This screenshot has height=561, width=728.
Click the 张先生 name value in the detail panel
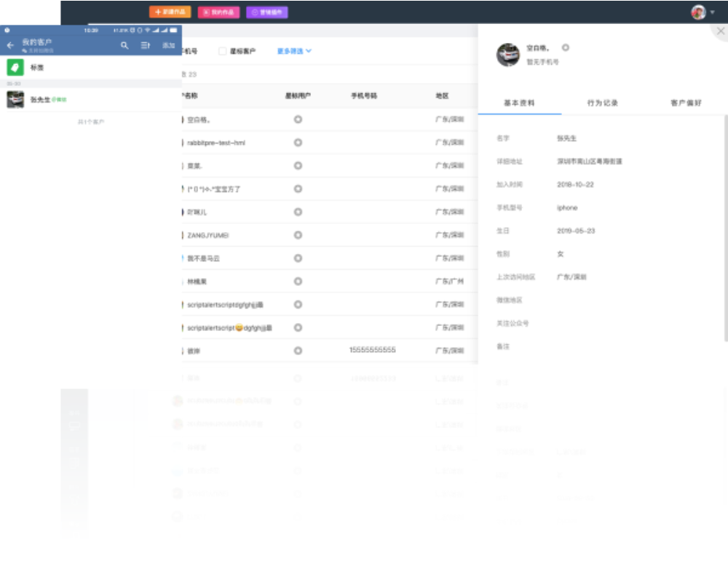tap(567, 138)
